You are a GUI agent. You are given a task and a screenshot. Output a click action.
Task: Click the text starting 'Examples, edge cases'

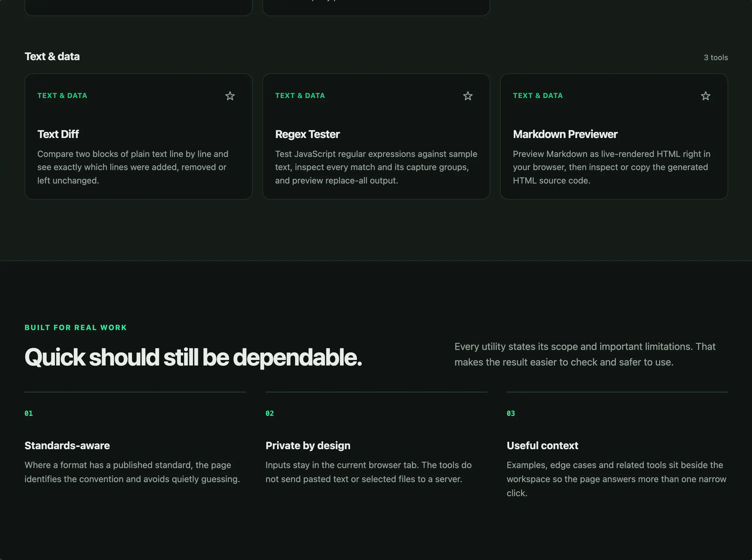point(616,479)
